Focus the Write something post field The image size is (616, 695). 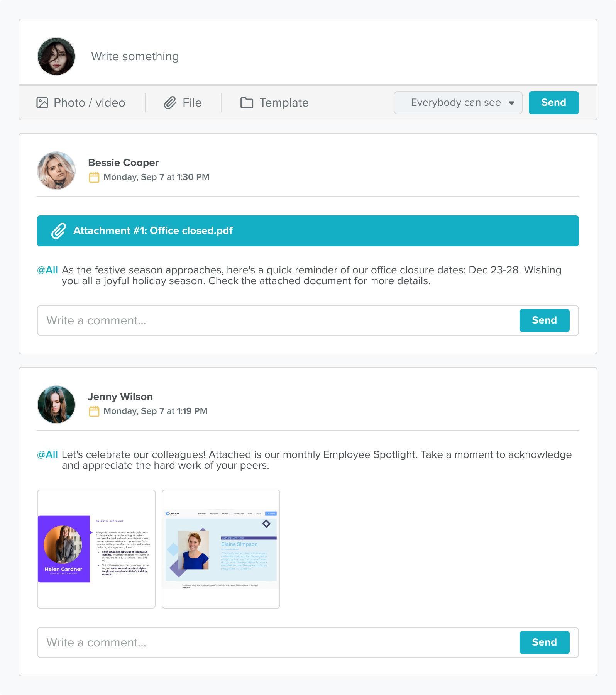click(270, 56)
